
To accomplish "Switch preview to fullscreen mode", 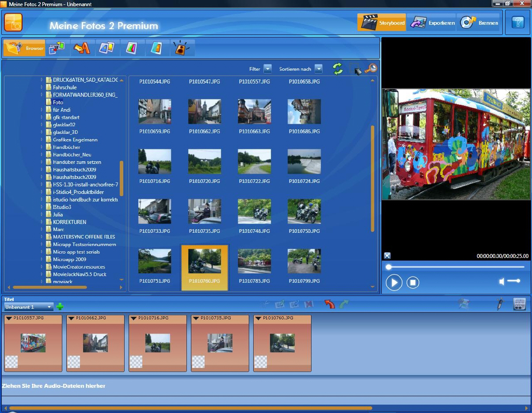I will pos(387,256).
